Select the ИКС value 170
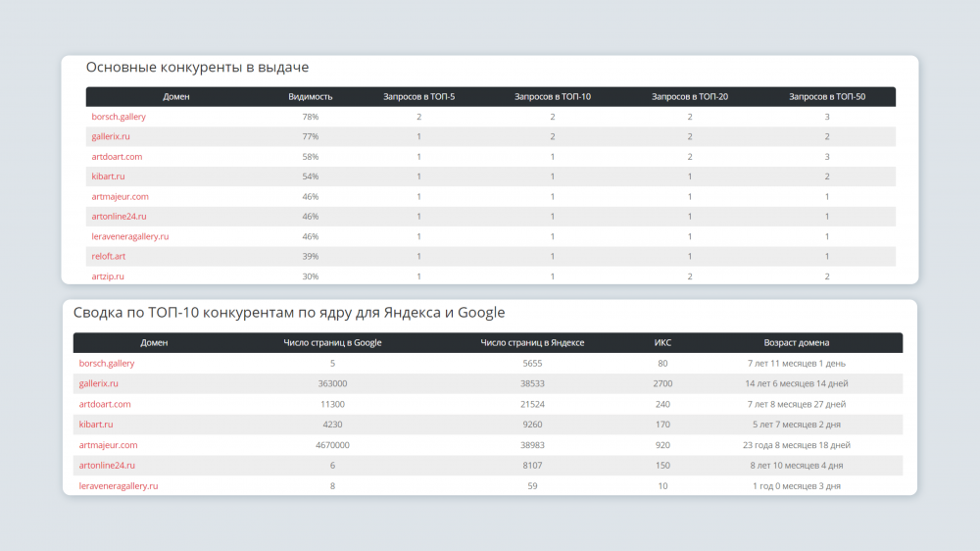980x551 pixels. [662, 425]
